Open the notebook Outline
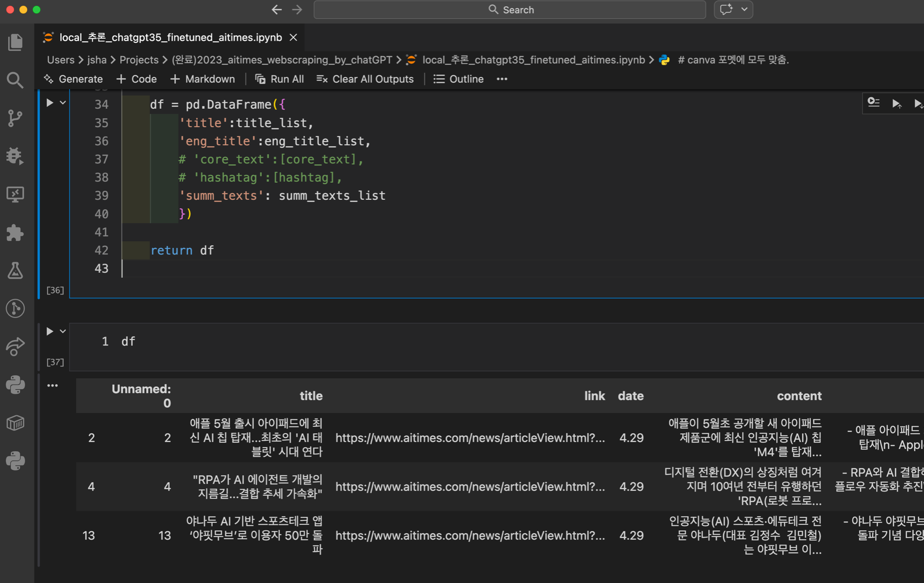Viewport: 924px width, 583px height. tap(459, 79)
